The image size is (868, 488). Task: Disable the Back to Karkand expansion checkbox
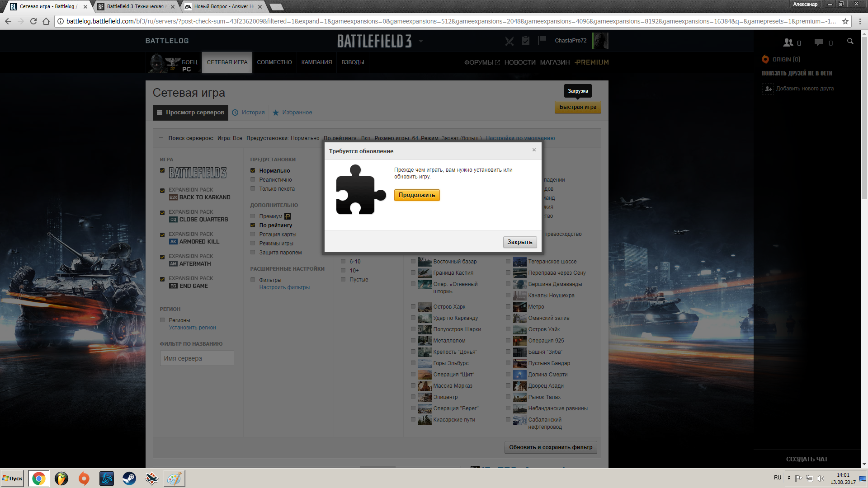[162, 191]
